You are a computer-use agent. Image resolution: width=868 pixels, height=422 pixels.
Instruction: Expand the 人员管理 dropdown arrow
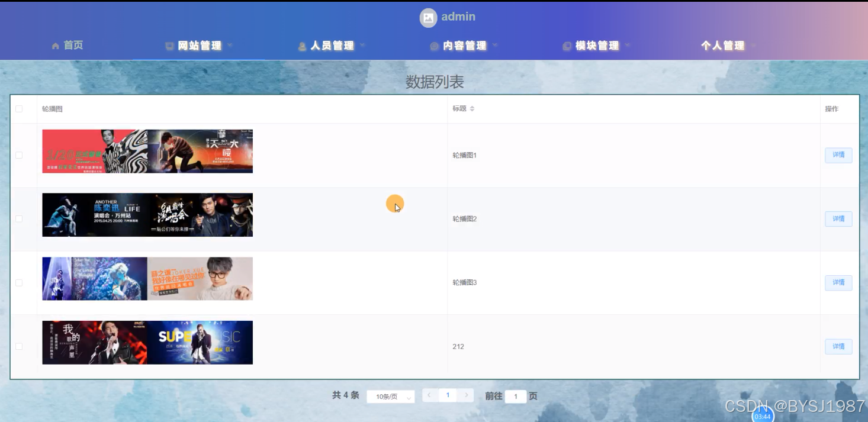(x=362, y=46)
